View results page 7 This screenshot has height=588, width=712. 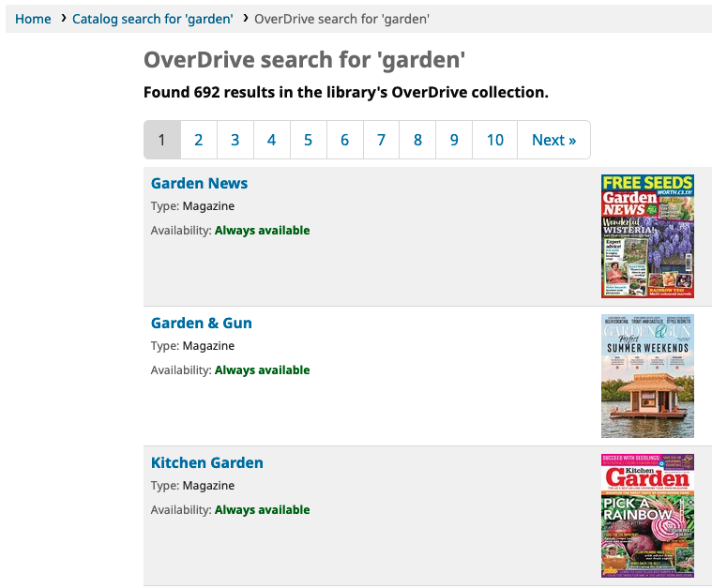(382, 140)
